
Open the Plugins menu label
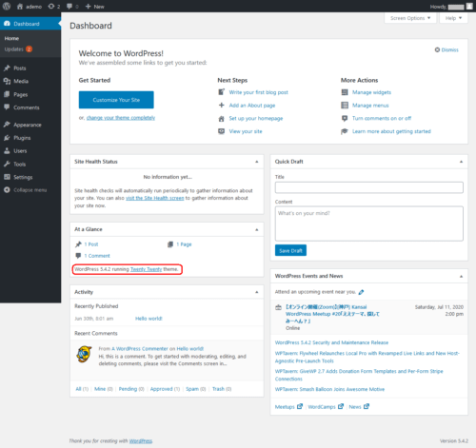pos(22,138)
